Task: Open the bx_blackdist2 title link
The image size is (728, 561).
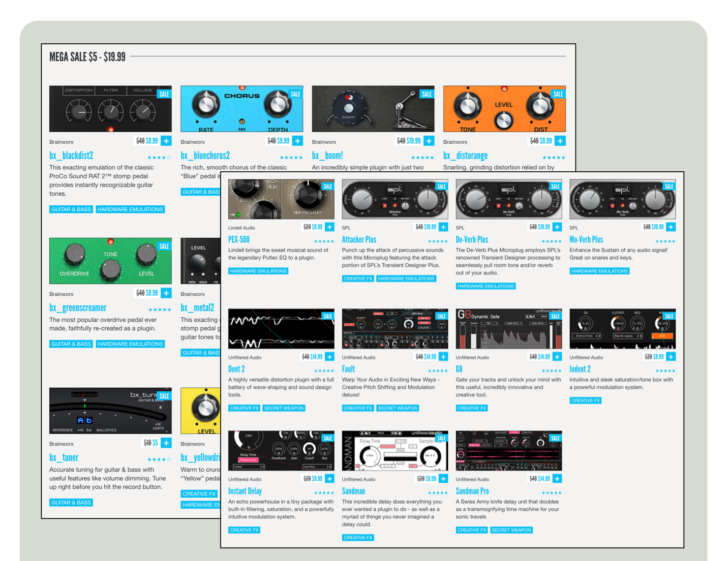Action: [71, 156]
